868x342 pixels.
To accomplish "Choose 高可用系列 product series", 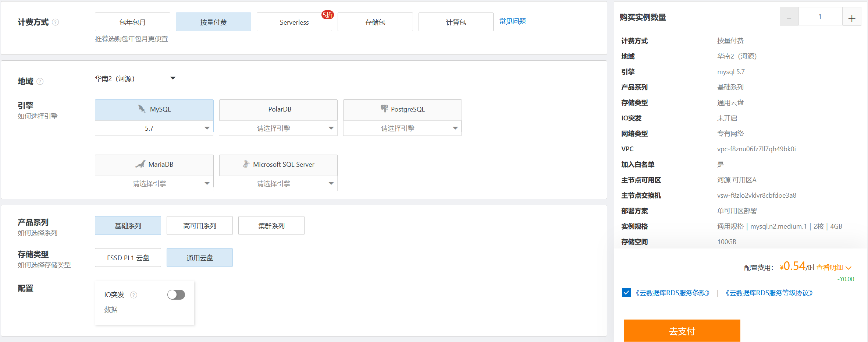I will 200,225.
